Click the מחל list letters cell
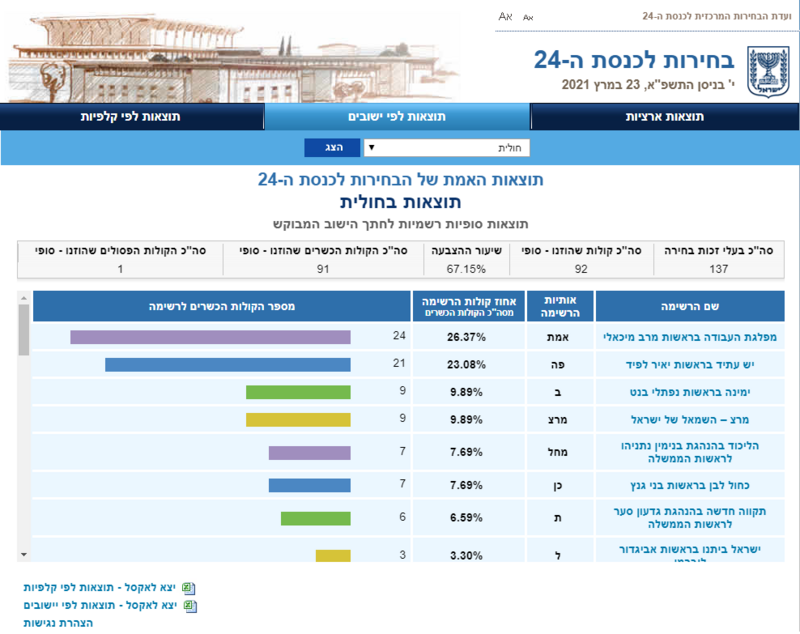 point(558,452)
